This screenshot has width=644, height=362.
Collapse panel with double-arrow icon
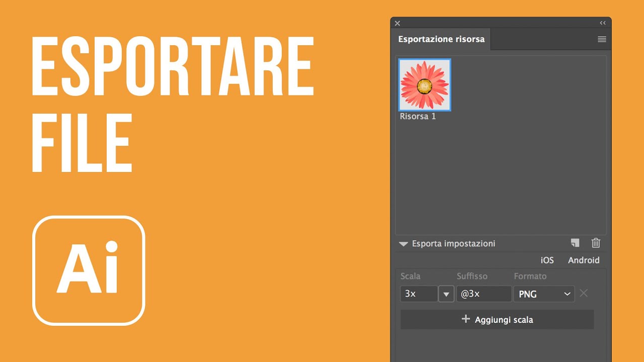[x=603, y=23]
